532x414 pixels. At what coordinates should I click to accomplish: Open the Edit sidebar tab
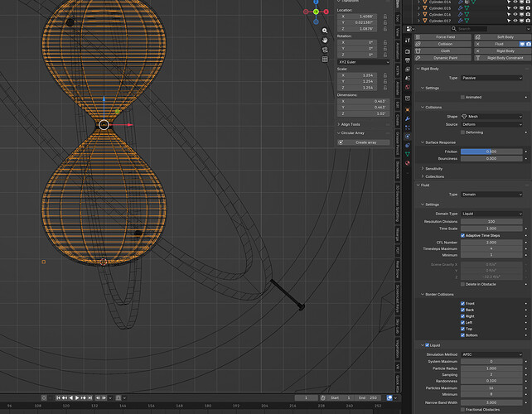[398, 105]
